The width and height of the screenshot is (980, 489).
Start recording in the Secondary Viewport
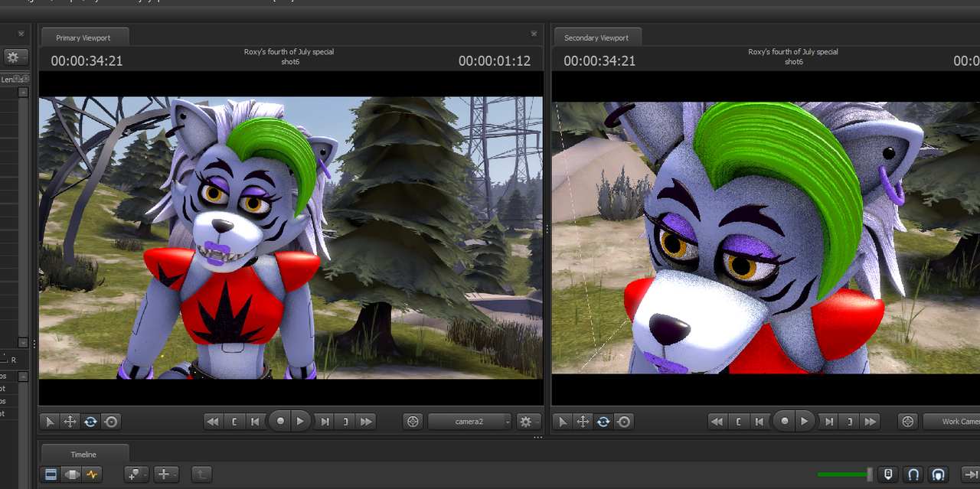click(x=784, y=421)
